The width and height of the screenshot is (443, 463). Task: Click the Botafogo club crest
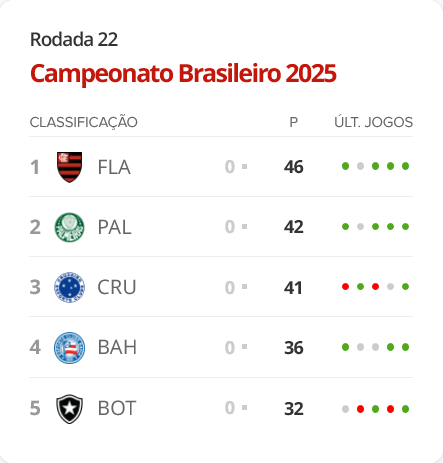[x=69, y=409]
